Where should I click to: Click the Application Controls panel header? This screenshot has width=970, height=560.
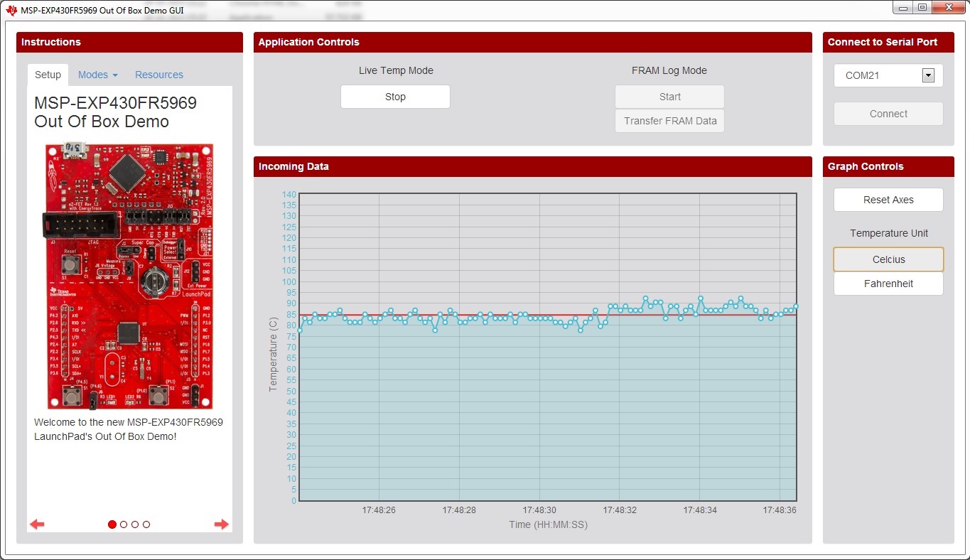(533, 42)
